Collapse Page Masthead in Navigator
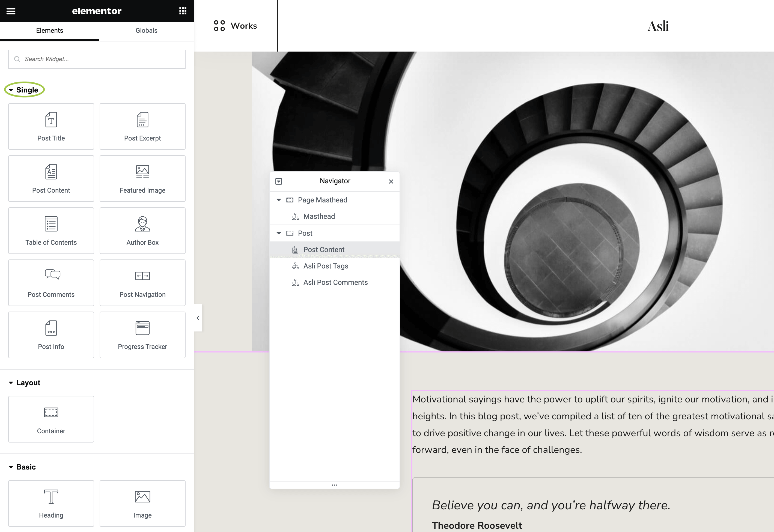 pyautogui.click(x=279, y=200)
